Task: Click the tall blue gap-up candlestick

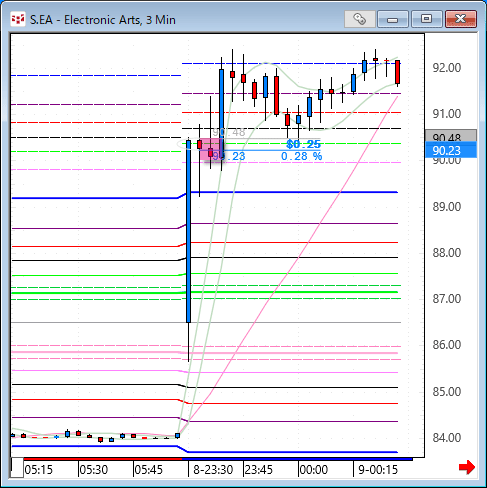Action: (x=188, y=231)
